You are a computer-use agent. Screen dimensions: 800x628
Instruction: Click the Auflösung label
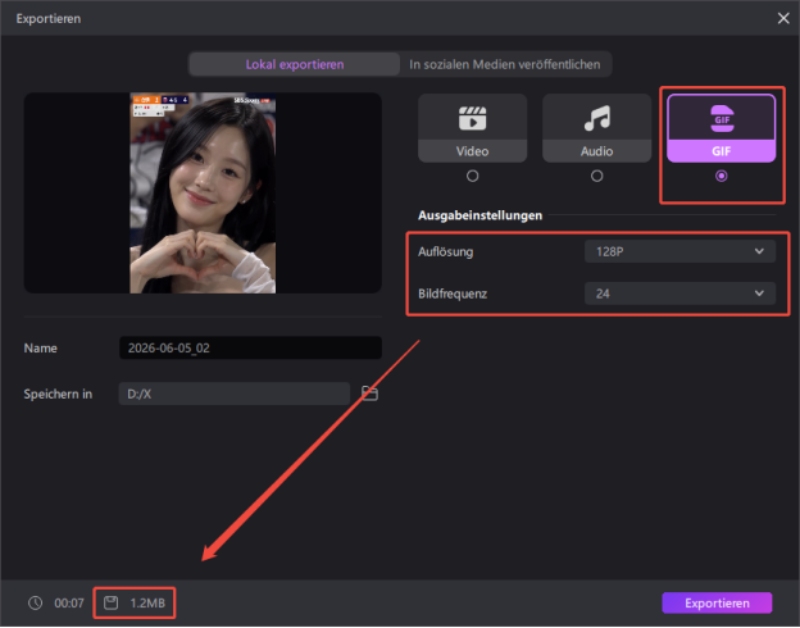(x=445, y=252)
